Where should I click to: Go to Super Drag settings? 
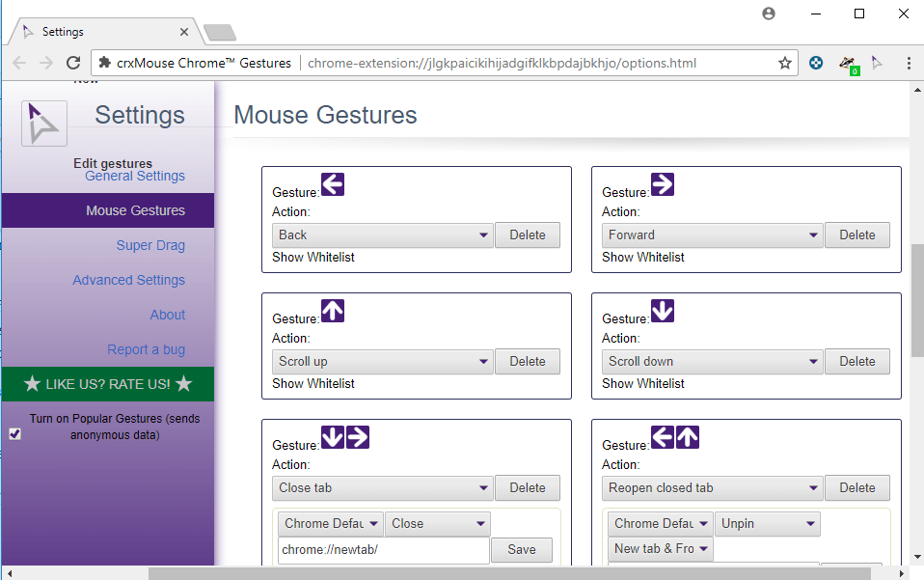(150, 245)
